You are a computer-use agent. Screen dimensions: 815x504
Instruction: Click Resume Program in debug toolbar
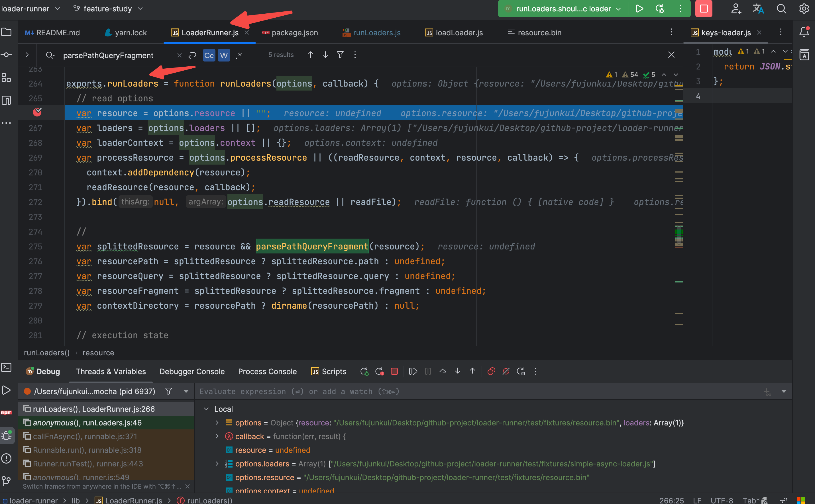coord(413,371)
